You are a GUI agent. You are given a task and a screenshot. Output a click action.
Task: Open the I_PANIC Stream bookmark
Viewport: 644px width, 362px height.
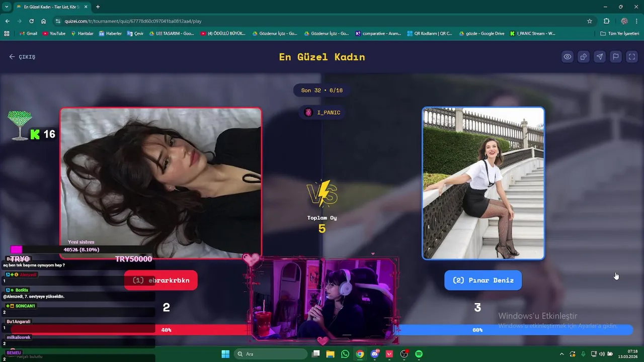[x=532, y=34]
